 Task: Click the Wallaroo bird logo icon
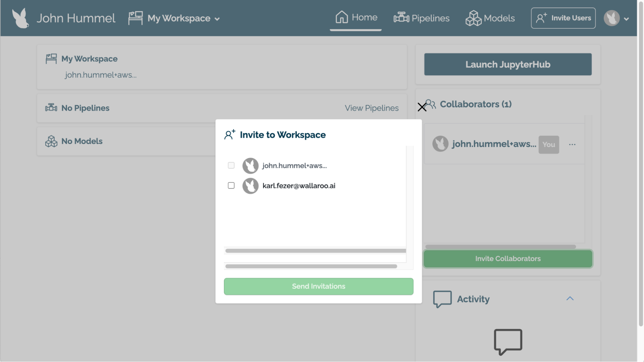click(20, 18)
